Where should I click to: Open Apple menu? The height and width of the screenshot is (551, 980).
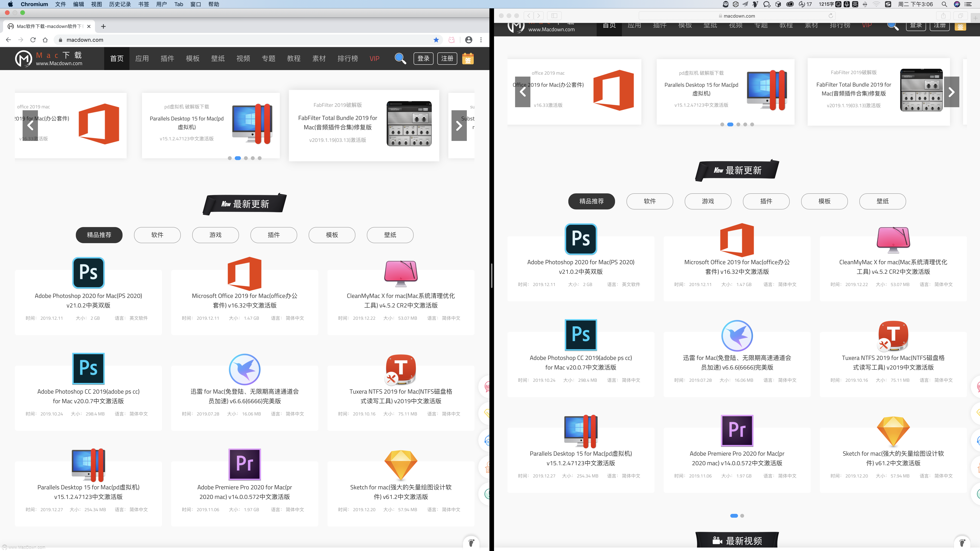(10, 4)
